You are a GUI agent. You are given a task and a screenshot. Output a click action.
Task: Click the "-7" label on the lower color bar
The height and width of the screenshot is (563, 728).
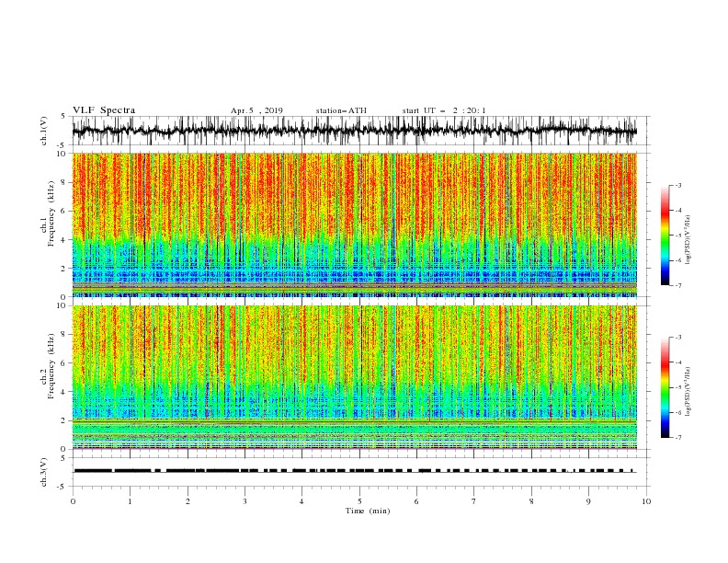[678, 438]
